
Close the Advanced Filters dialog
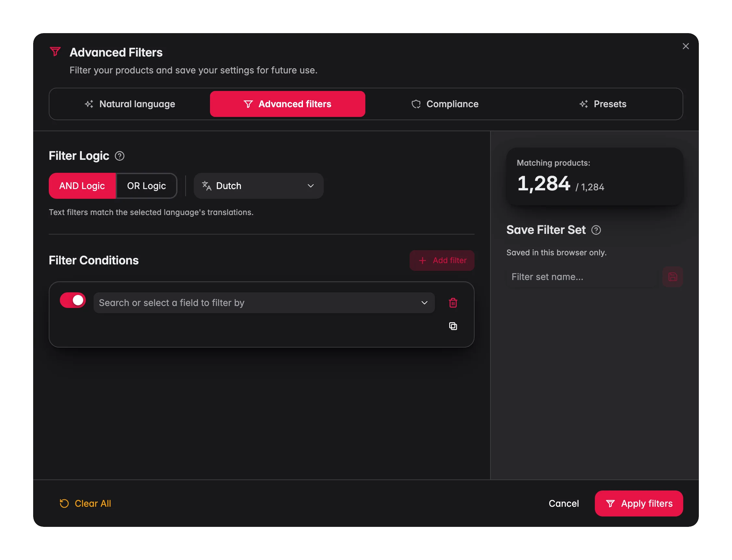(x=685, y=46)
